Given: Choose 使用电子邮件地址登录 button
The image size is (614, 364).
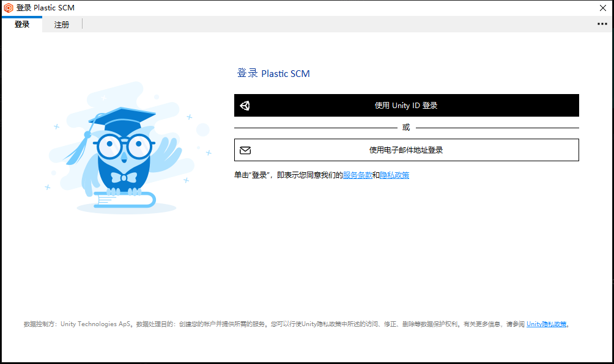Looking at the screenshot, I should (x=407, y=150).
